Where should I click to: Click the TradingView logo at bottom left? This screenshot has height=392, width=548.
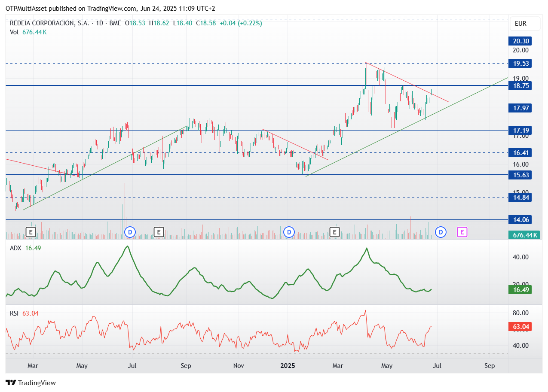pyautogui.click(x=31, y=383)
